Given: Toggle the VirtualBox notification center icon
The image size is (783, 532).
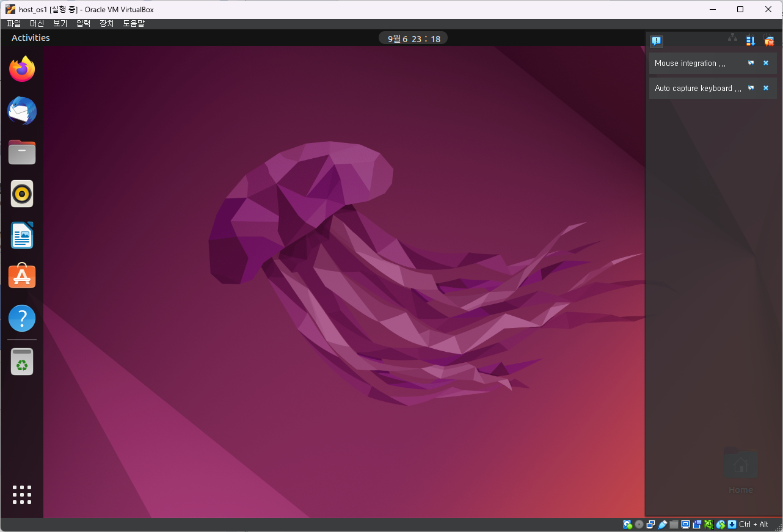Looking at the screenshot, I should click(x=657, y=41).
